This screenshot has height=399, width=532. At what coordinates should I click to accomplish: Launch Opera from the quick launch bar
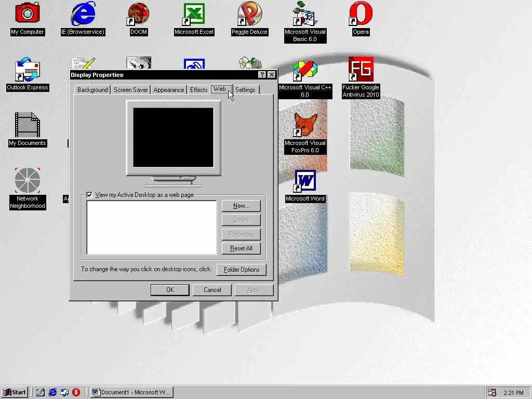point(76,392)
